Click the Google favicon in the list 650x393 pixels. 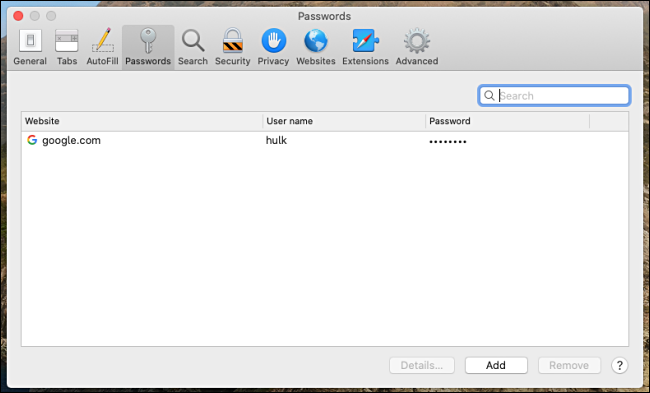pos(32,140)
